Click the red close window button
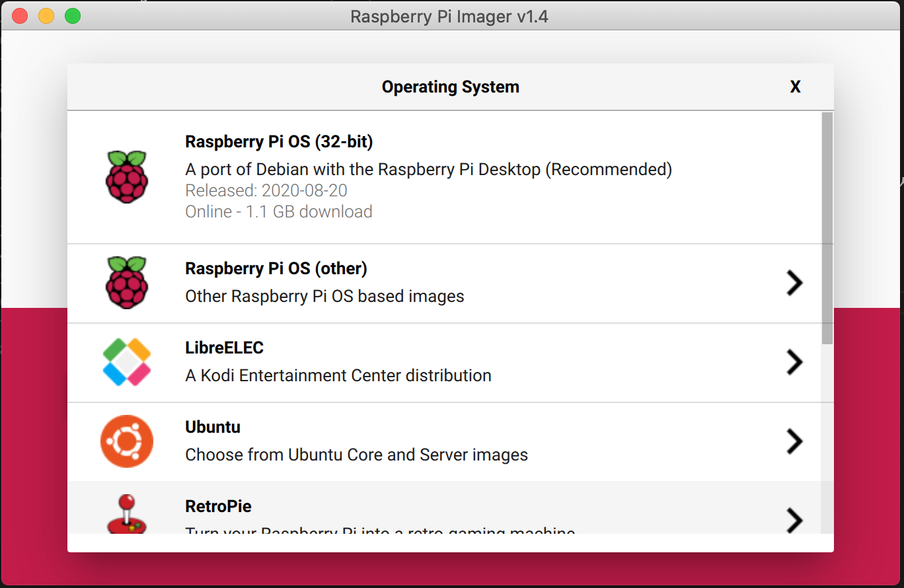The width and height of the screenshot is (904, 588). point(20,16)
